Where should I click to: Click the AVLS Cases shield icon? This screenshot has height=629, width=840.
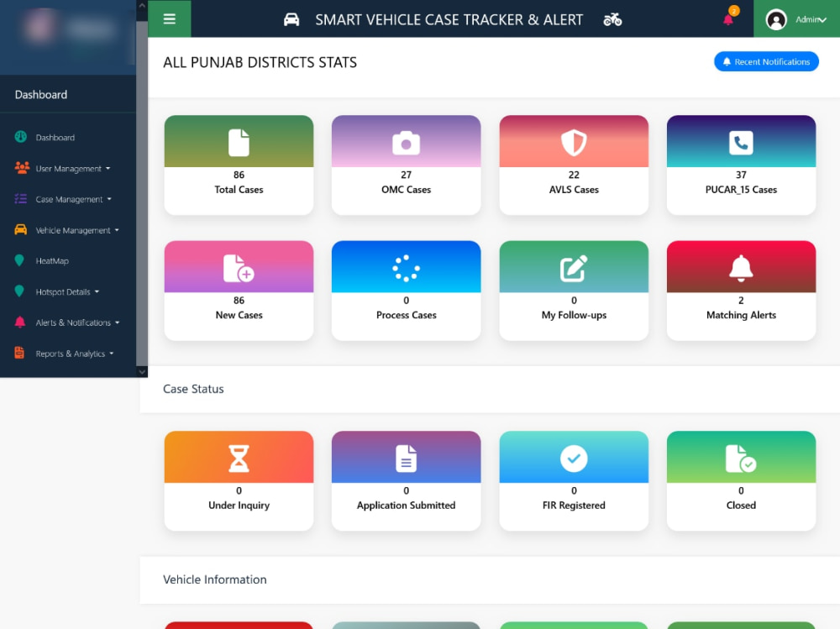[x=574, y=143]
